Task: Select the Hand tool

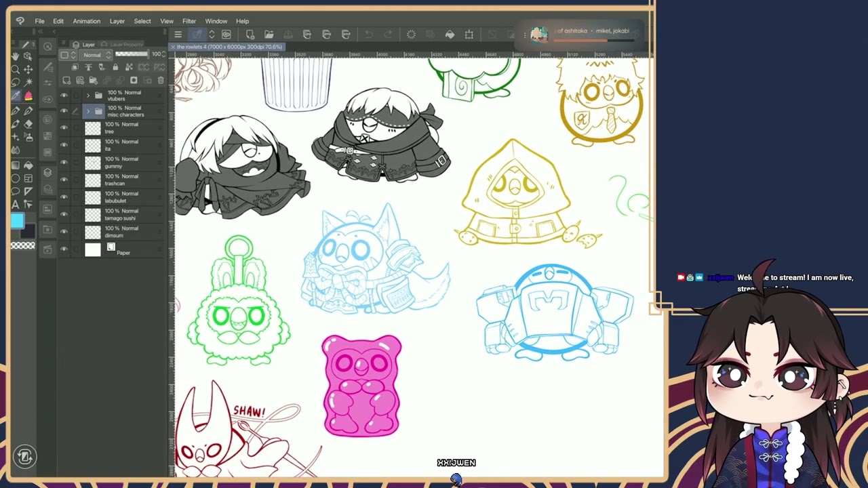Action: point(15,57)
